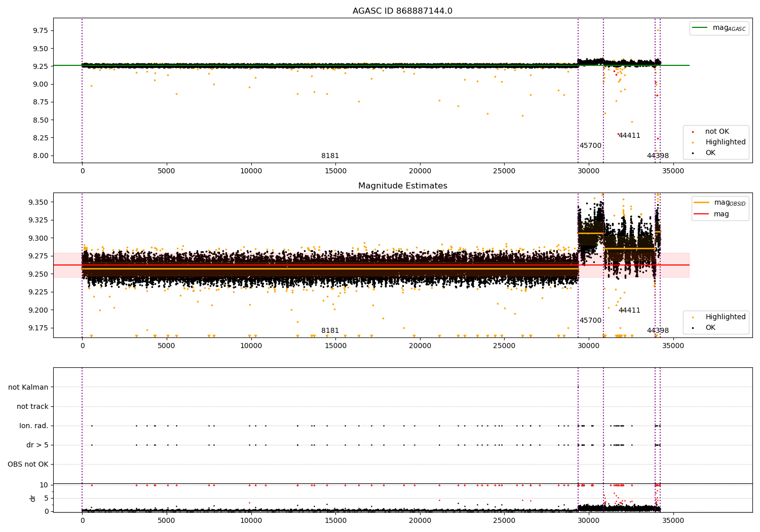This screenshot has height=532, width=760.
Task: Click the 'not Kalman' axis label
Action: click(28, 387)
